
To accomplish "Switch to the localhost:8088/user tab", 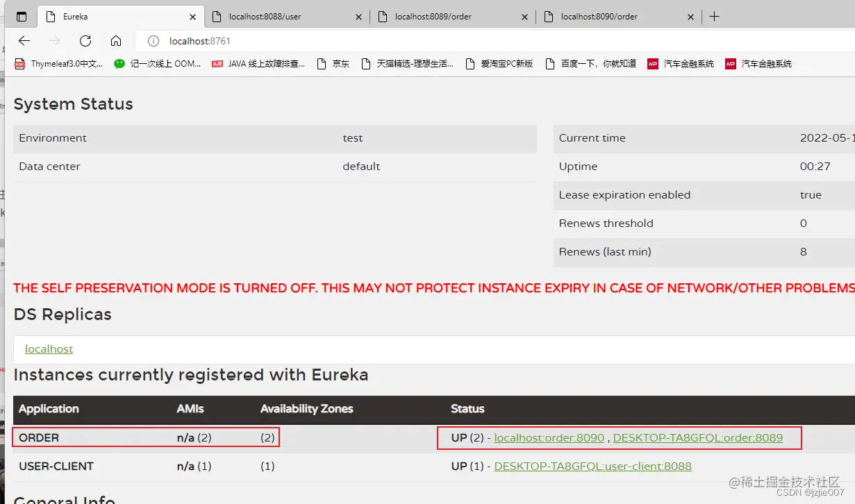I will tap(287, 16).
